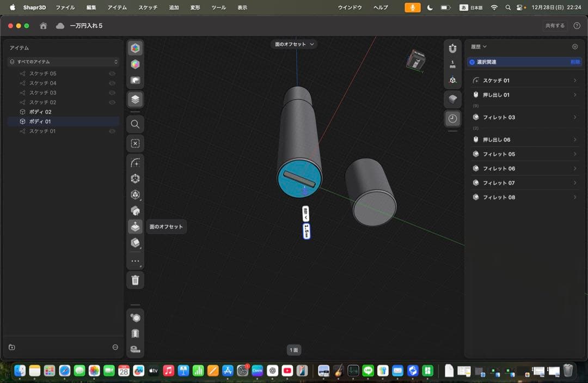Viewport: 588px width, 383px height.
Task: Click the 共有する share button
Action: (555, 26)
